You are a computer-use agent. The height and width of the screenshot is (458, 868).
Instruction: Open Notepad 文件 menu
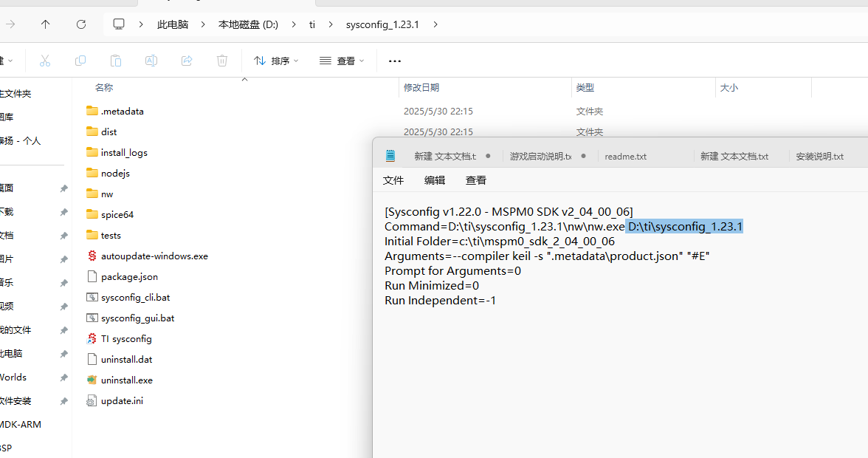point(393,180)
